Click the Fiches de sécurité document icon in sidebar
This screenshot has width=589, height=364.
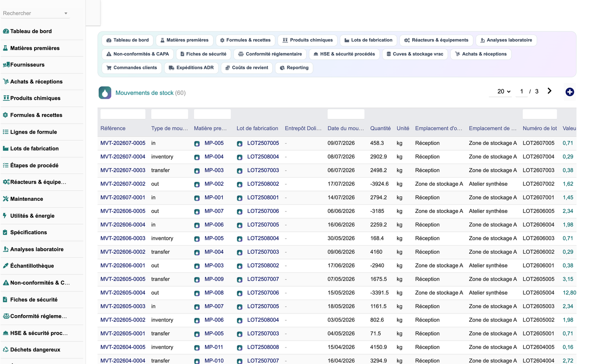5,299
